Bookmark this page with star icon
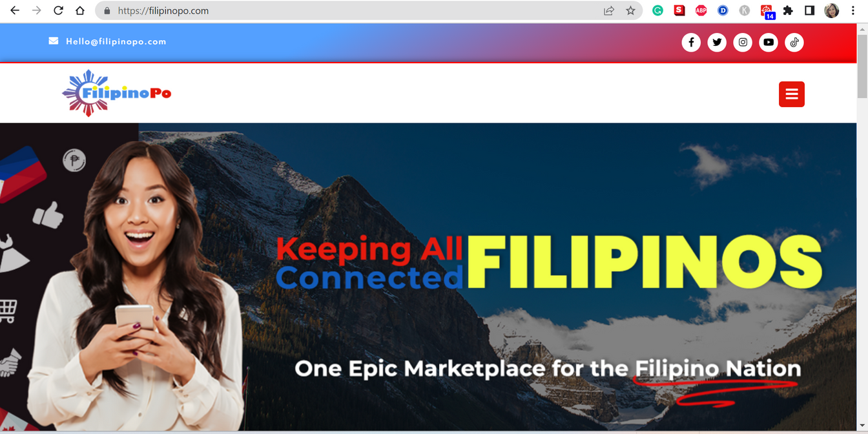This screenshot has width=868, height=434. [x=630, y=10]
